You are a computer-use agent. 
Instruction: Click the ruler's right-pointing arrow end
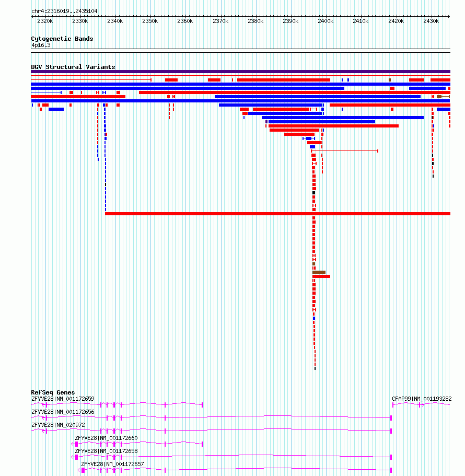tap(449, 16)
